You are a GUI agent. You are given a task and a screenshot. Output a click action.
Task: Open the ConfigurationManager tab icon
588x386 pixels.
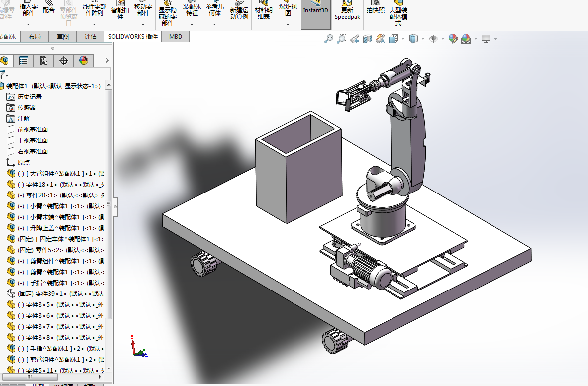[43, 60]
